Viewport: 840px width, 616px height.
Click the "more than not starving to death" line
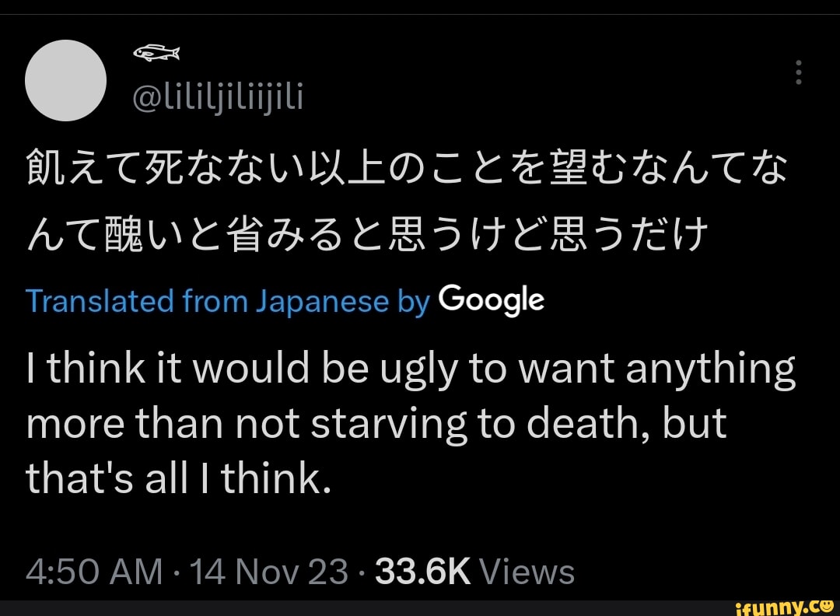click(376, 425)
